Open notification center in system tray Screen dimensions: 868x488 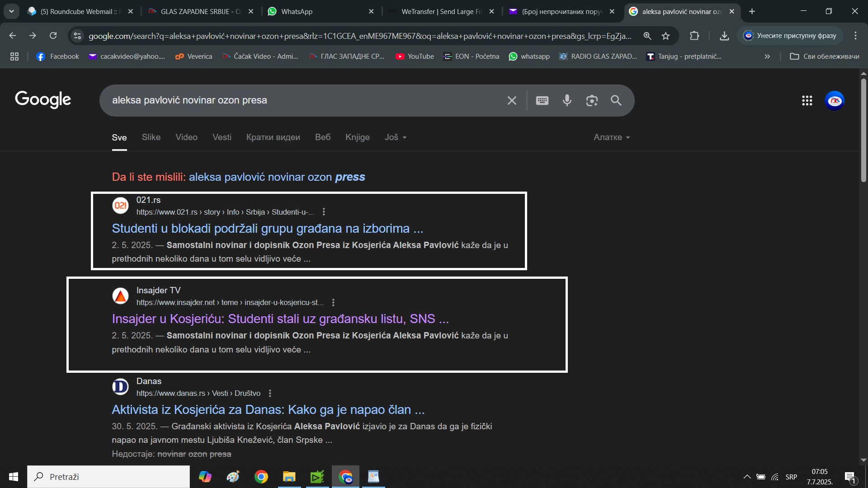[850, 477]
